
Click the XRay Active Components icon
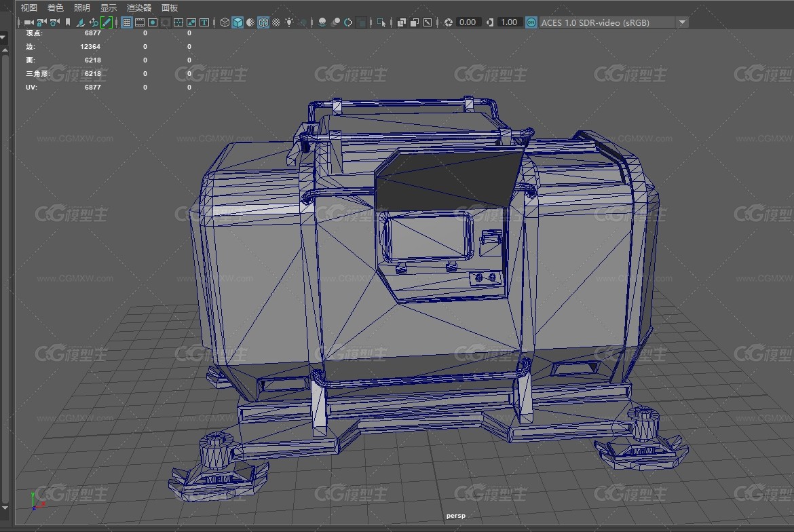pos(414,22)
